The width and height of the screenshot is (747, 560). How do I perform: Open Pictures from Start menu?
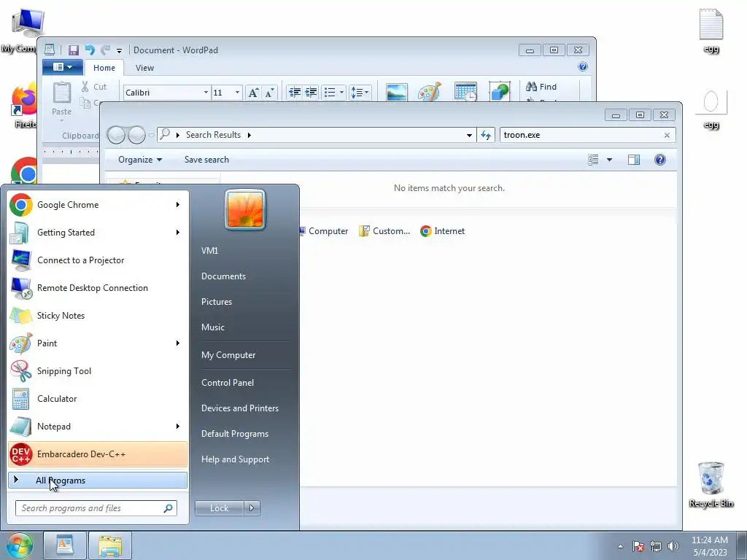(x=217, y=302)
